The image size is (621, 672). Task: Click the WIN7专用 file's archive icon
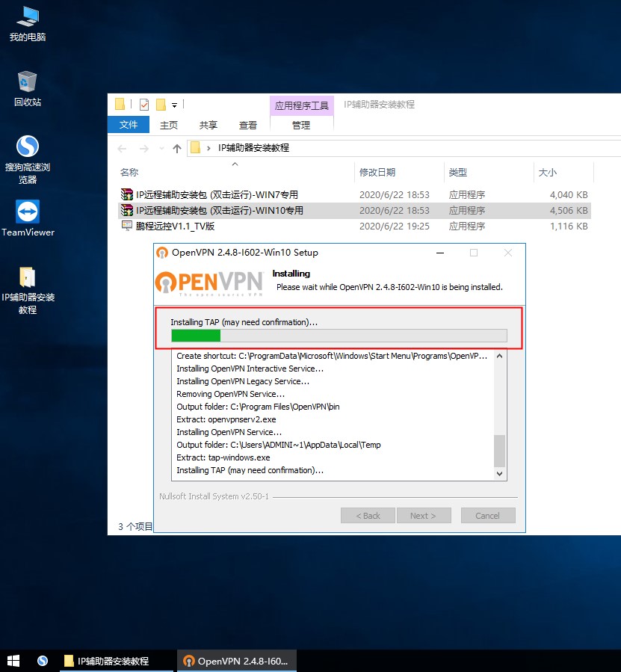click(x=127, y=194)
